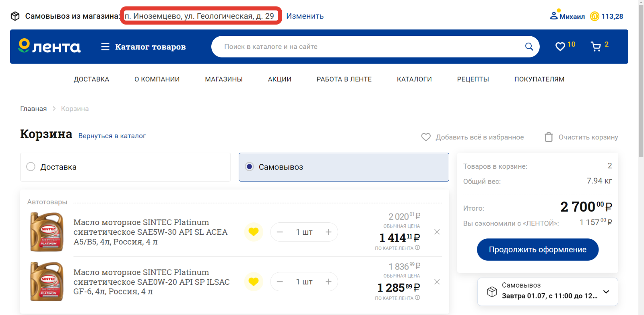Click the SAE0W-20 oil canister thumbnail
644x315 pixels.
click(47, 282)
